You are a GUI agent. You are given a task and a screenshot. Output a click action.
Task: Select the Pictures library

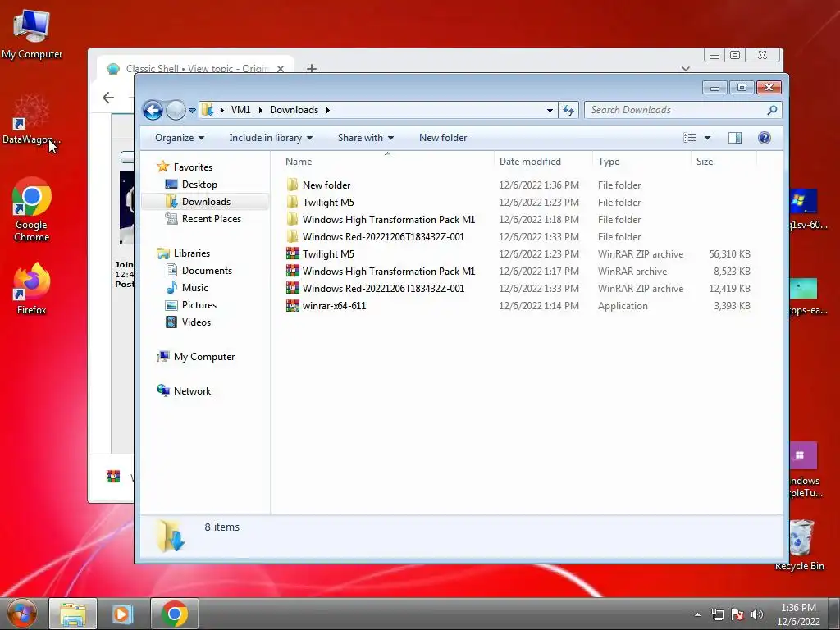pos(199,305)
